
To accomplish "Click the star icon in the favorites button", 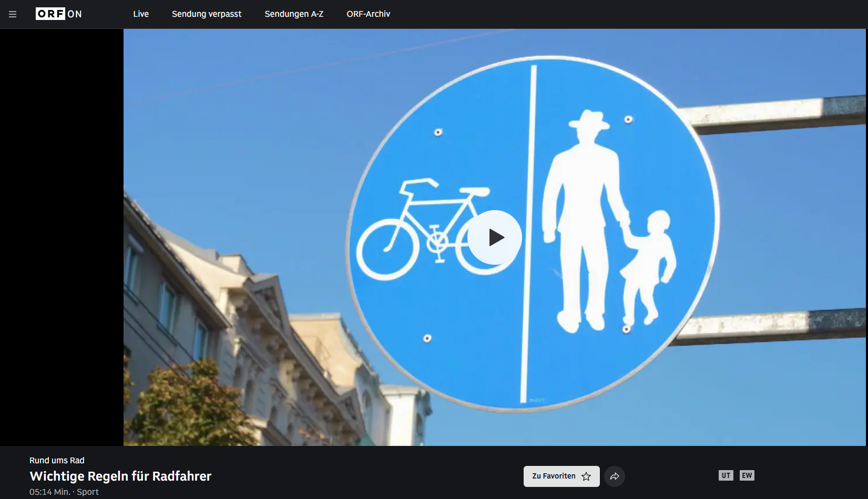I will pyautogui.click(x=586, y=476).
